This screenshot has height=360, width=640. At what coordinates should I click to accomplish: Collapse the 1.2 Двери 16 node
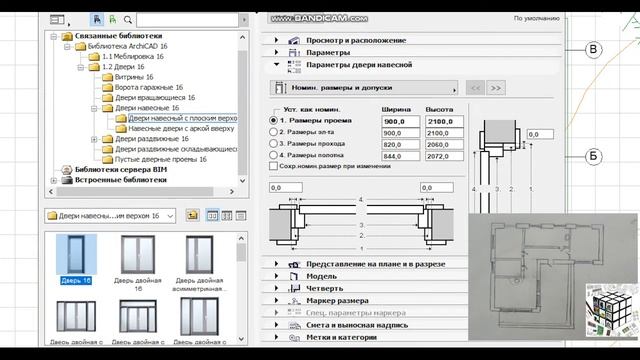pyautogui.click(x=81, y=67)
